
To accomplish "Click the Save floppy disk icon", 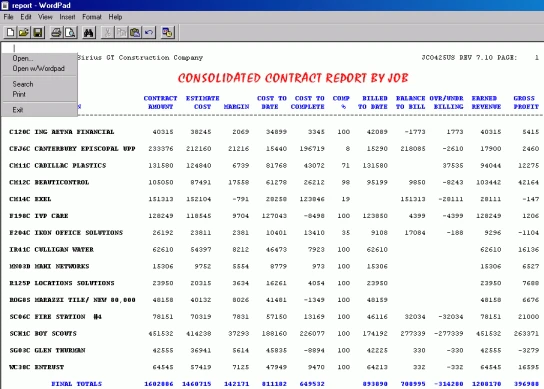I will pos(37,33).
